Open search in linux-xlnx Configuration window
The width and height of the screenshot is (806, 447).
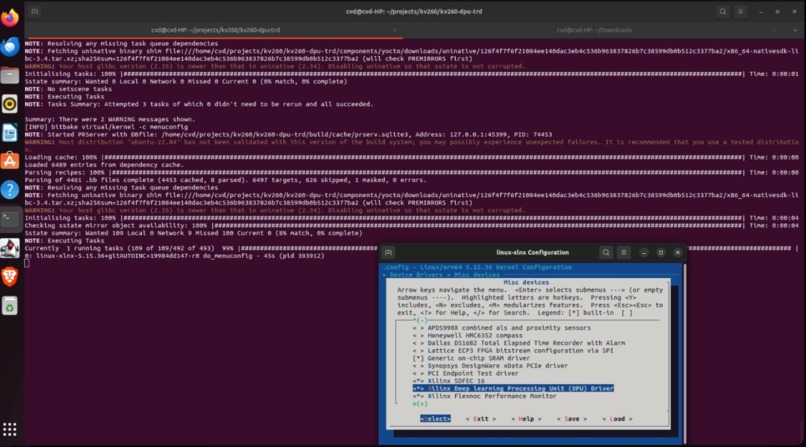coord(606,252)
